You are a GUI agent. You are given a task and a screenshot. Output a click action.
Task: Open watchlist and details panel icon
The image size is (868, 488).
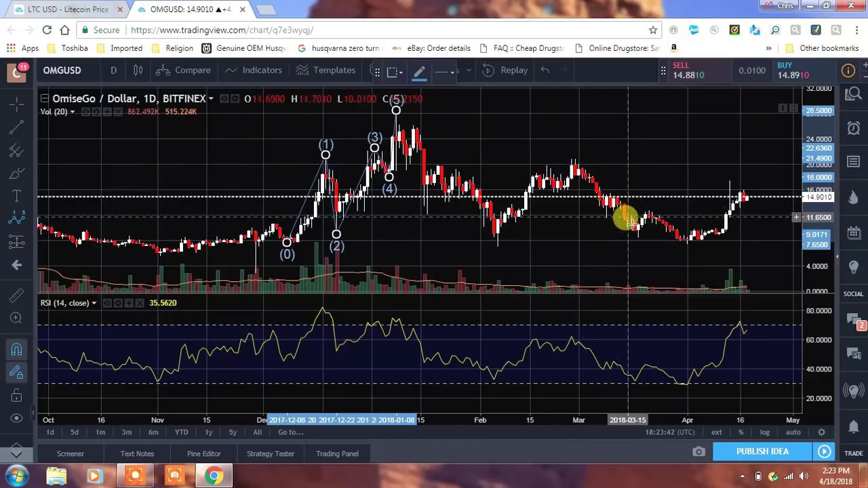pyautogui.click(x=853, y=94)
